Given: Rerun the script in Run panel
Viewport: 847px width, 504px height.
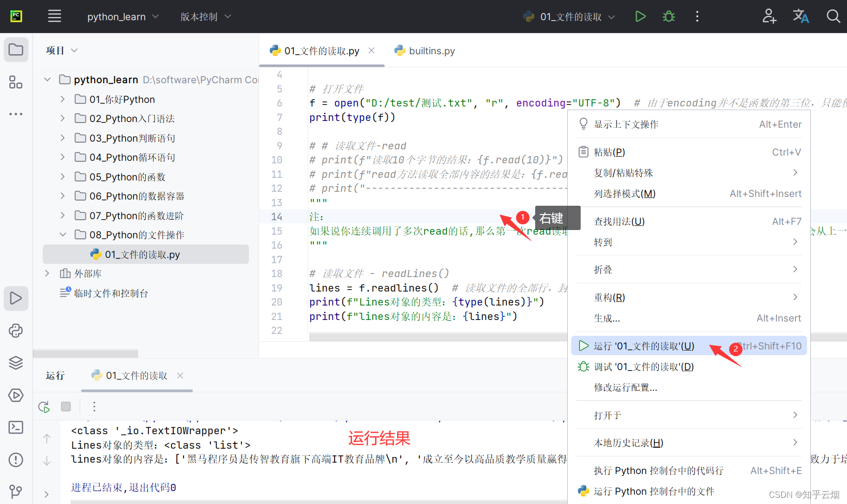Looking at the screenshot, I should pyautogui.click(x=44, y=407).
